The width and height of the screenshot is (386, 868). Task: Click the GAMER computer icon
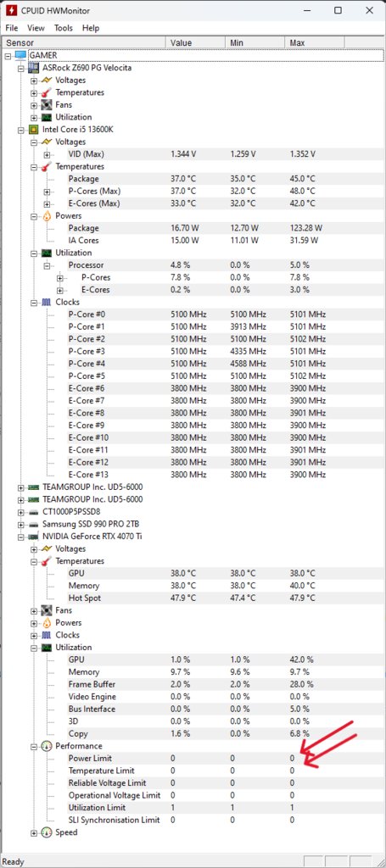point(20,55)
